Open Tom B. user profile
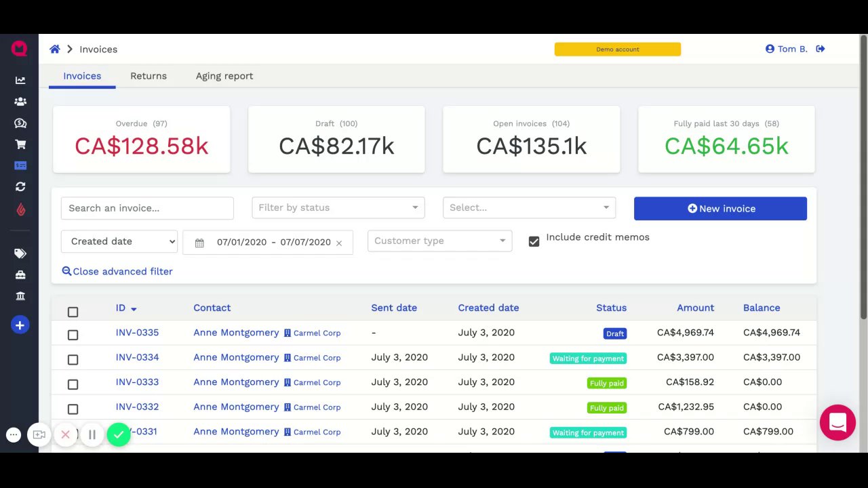The image size is (868, 488). point(787,49)
